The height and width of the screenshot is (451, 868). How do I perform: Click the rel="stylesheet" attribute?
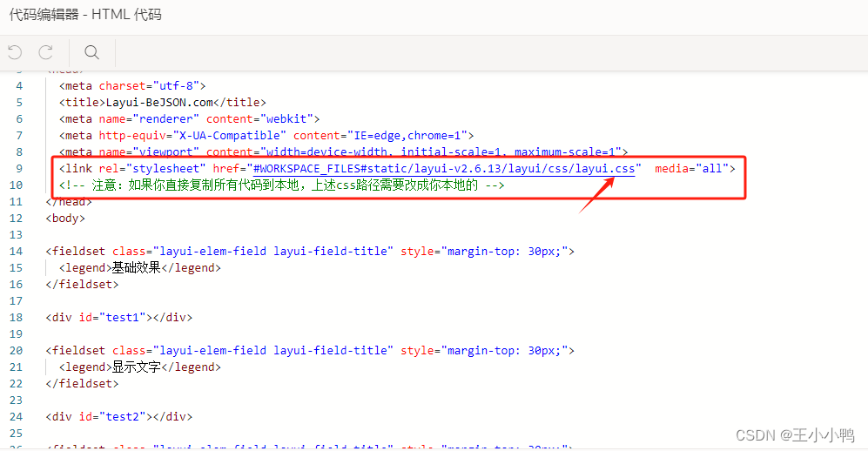pos(152,168)
